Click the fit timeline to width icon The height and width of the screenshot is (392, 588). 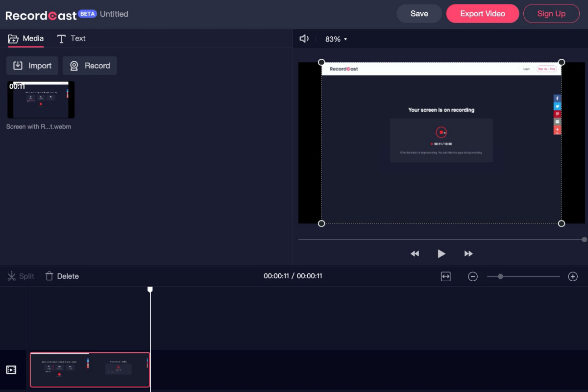point(445,276)
